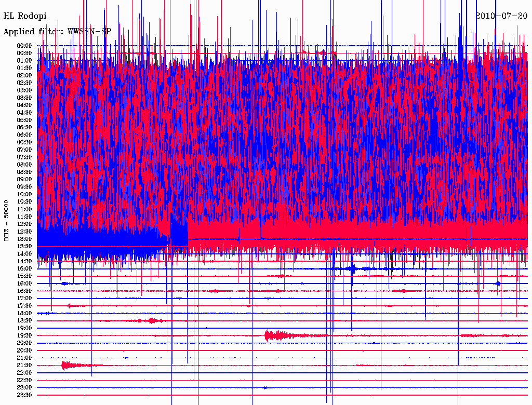Click the red seismic burst on 18:30 trace
The height and width of the screenshot is (405, 532).
click(x=153, y=320)
